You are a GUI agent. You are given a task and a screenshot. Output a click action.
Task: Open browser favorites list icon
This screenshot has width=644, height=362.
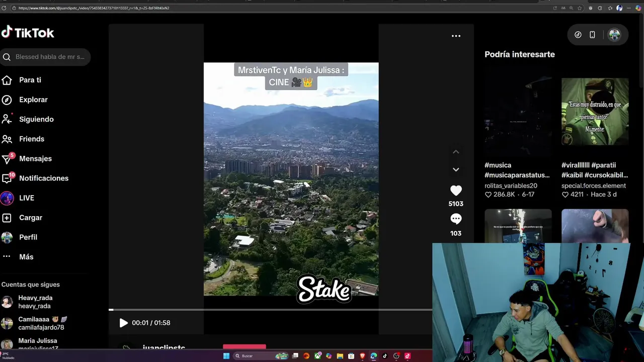coord(610,8)
